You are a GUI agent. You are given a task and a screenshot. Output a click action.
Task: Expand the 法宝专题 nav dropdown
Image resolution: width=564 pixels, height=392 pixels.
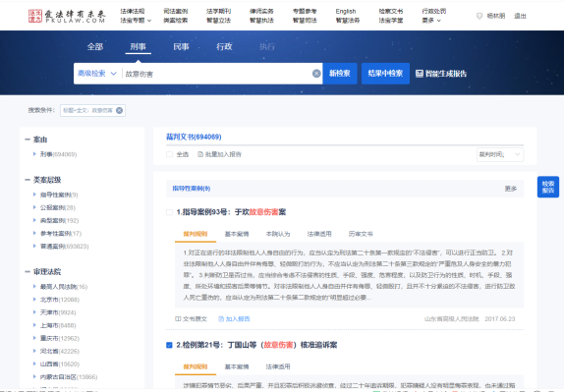pos(136,21)
